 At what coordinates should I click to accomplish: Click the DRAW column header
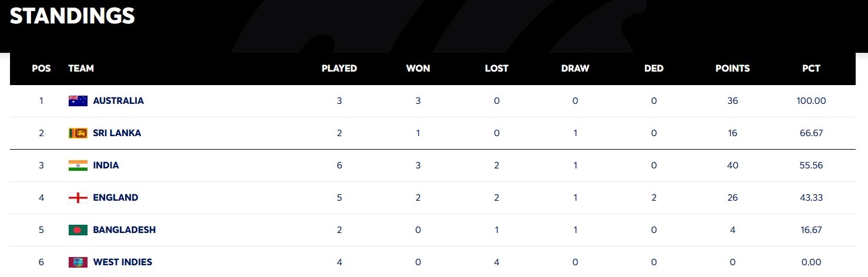pyautogui.click(x=575, y=69)
